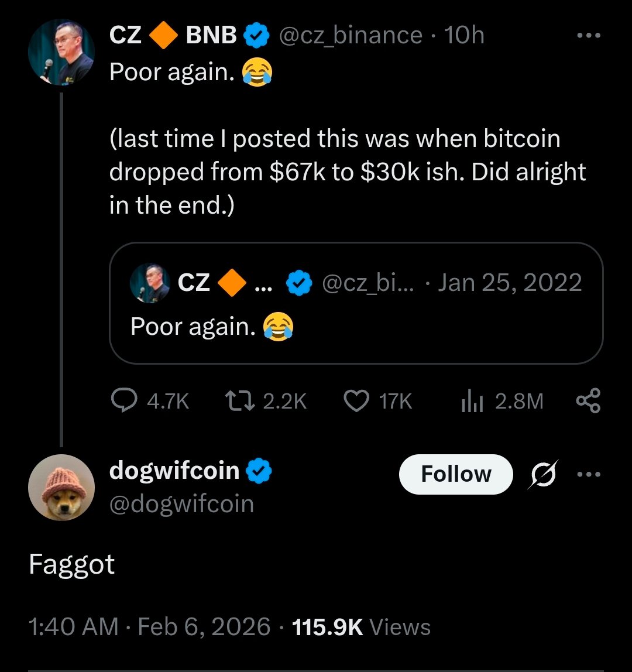The height and width of the screenshot is (672, 632).
Task: Open the 115.9K Views count
Action: pos(360,627)
